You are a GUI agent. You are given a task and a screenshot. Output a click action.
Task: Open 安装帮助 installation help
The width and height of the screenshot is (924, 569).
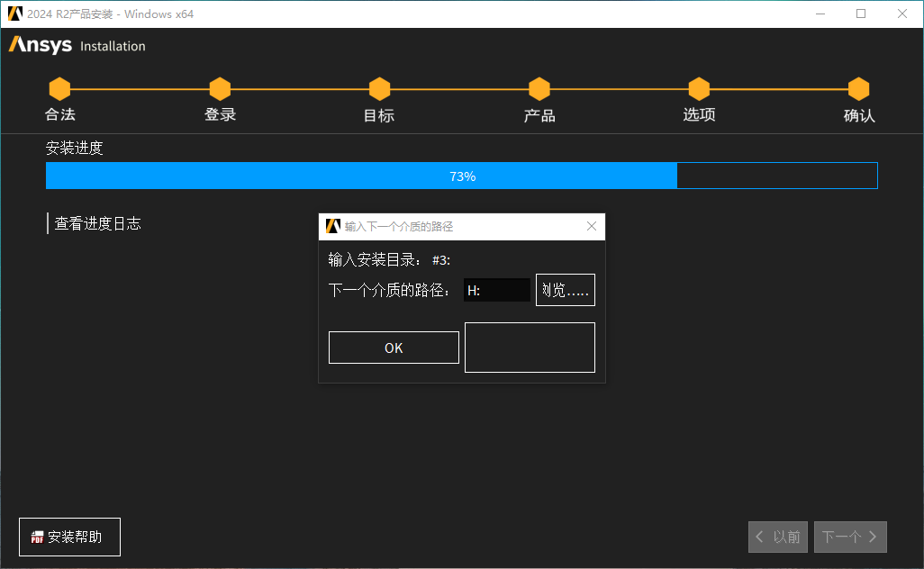click(x=69, y=537)
